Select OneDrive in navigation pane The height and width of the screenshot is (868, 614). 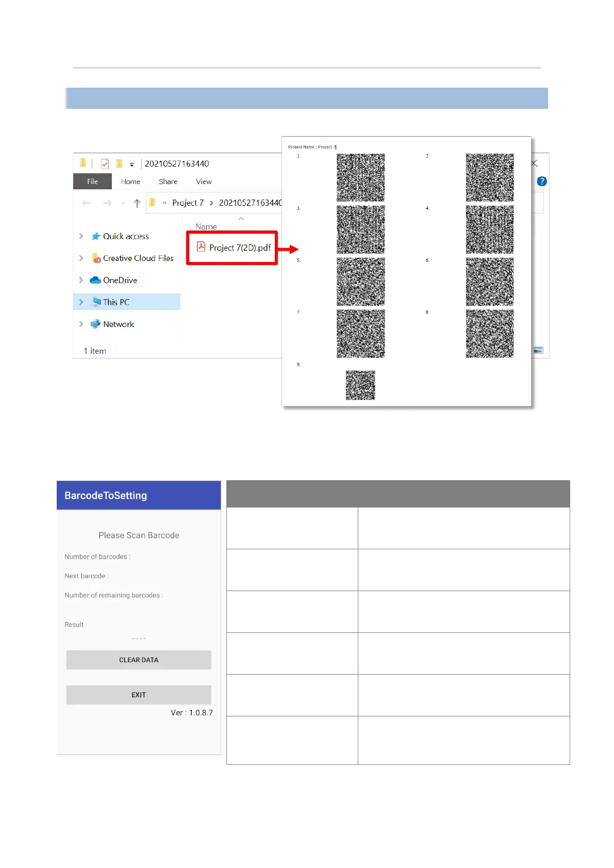coord(120,280)
